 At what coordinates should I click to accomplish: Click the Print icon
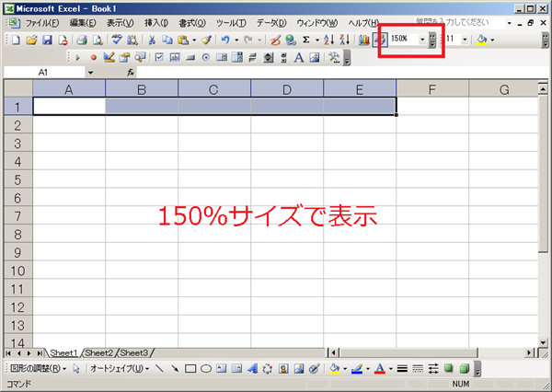[x=82, y=40]
